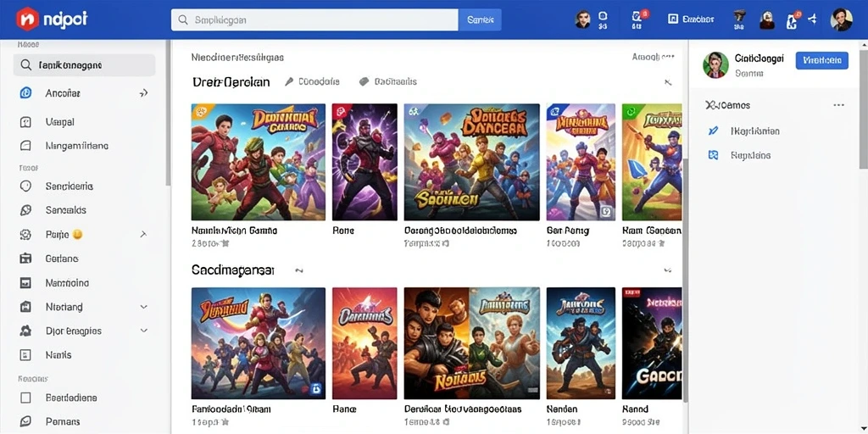Open the three-dot menu beside Gemos

tap(838, 105)
